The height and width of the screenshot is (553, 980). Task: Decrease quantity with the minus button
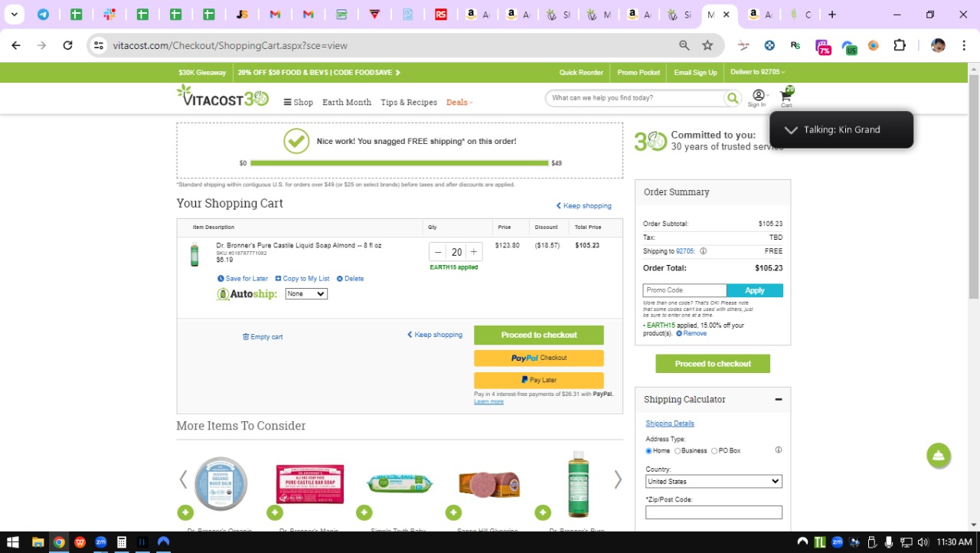click(x=438, y=252)
